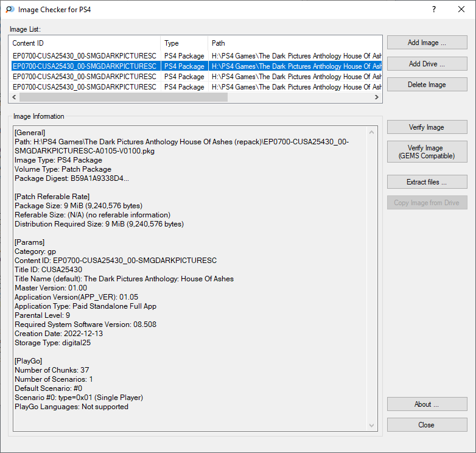The width and height of the screenshot is (476, 453).
Task: Click right arrow of image list scrollbar
Action: [x=376, y=97]
